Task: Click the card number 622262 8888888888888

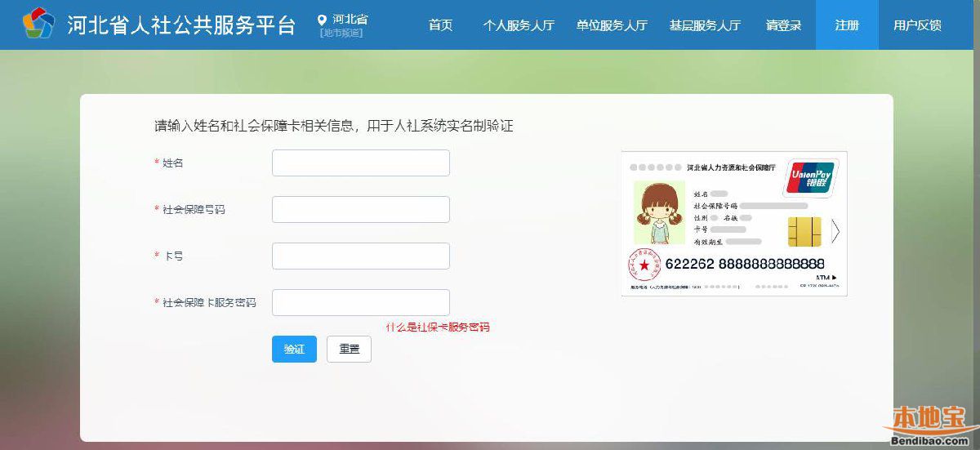Action: 745,264
